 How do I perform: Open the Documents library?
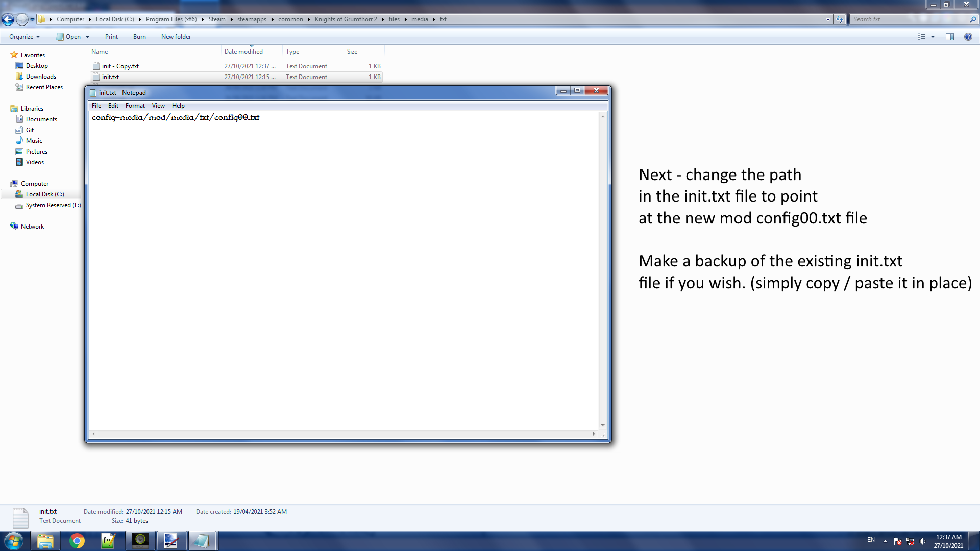pyautogui.click(x=41, y=119)
